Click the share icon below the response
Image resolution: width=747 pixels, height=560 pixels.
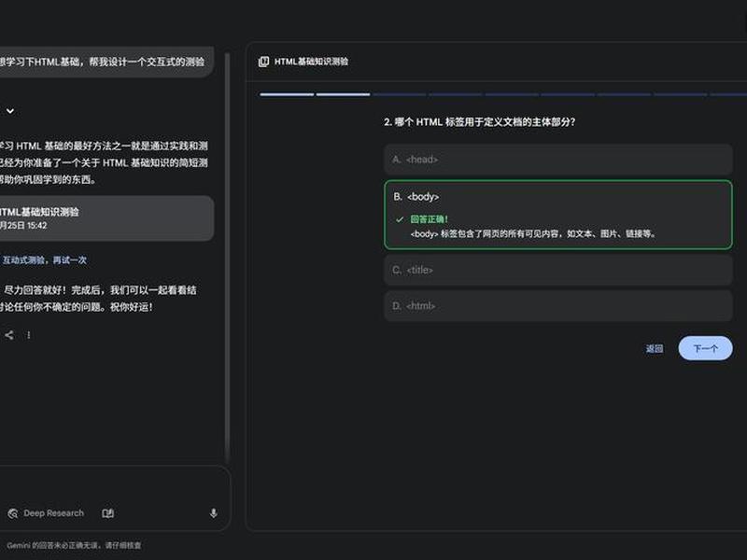point(8,335)
